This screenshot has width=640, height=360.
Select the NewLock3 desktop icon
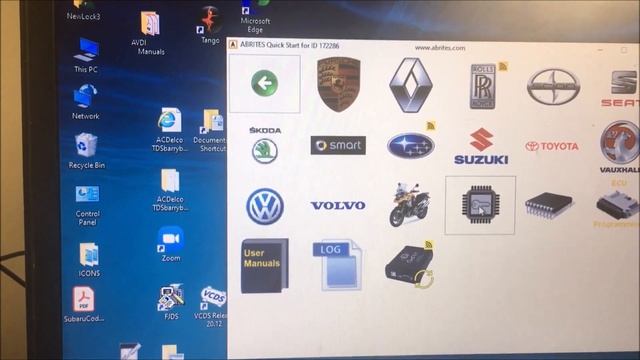coord(84,10)
